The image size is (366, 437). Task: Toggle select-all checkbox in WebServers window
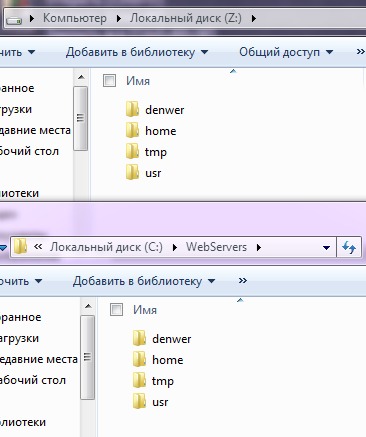pos(116,310)
